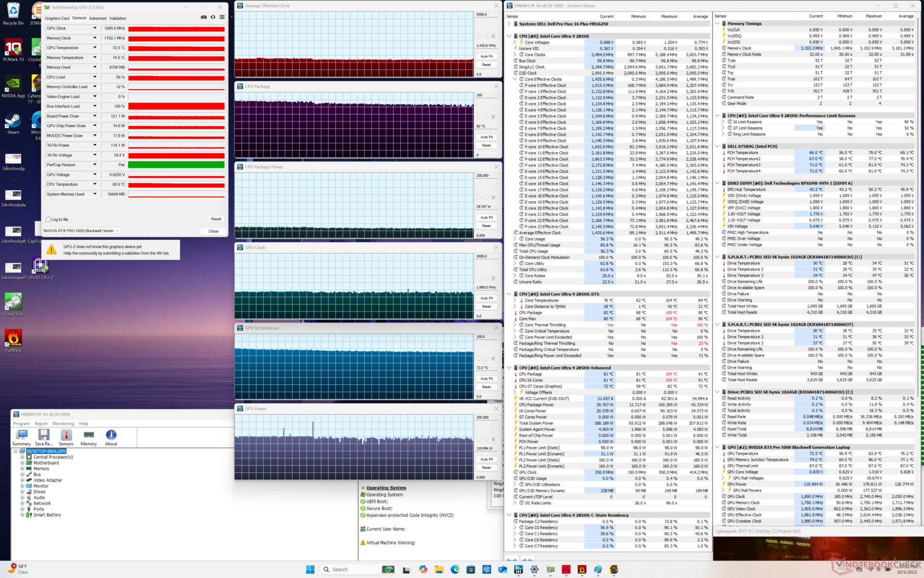924x578 pixels.
Task: Click Reset button in GPU-Z Sensors
Action: coord(216,219)
